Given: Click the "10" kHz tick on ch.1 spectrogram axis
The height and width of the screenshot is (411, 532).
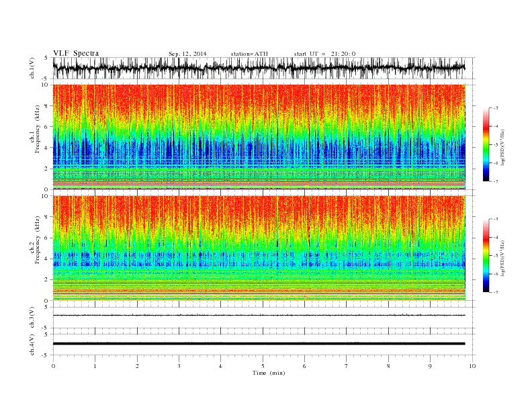Looking at the screenshot, I should click(x=46, y=85).
